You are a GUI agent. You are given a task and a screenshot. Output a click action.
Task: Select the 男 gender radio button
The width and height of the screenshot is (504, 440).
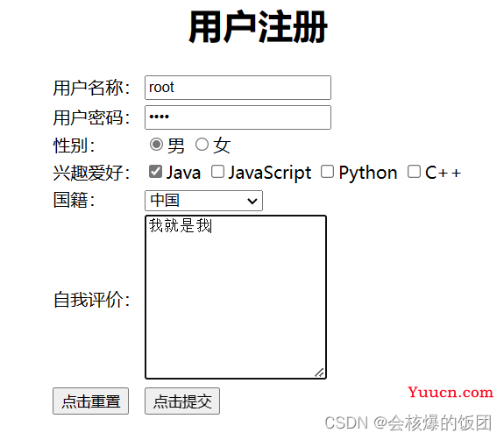point(157,145)
